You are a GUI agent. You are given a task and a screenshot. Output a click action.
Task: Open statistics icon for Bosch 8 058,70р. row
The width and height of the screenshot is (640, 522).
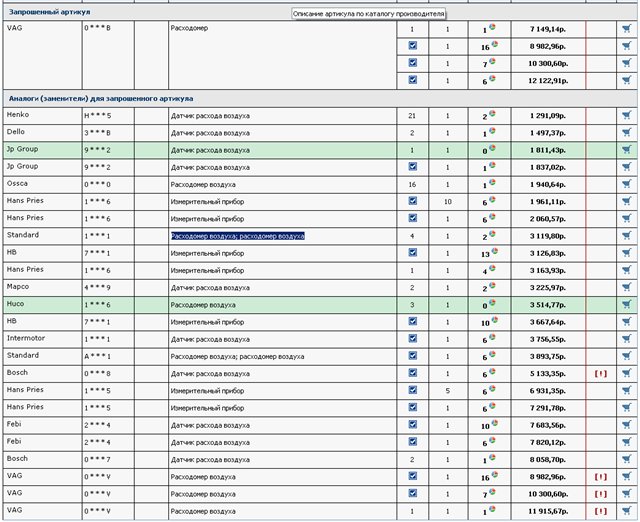(x=492, y=458)
